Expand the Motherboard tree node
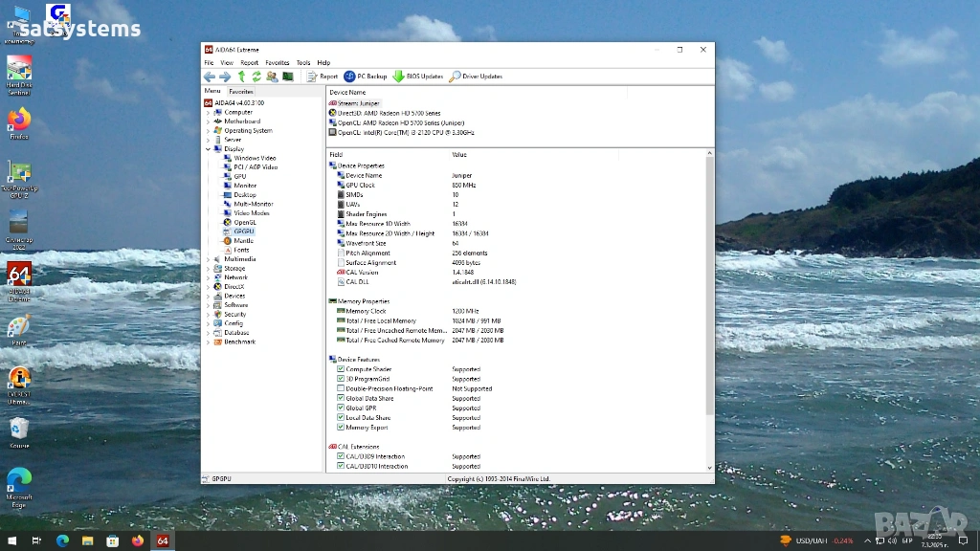Viewport: 980px width, 551px height. (x=208, y=121)
